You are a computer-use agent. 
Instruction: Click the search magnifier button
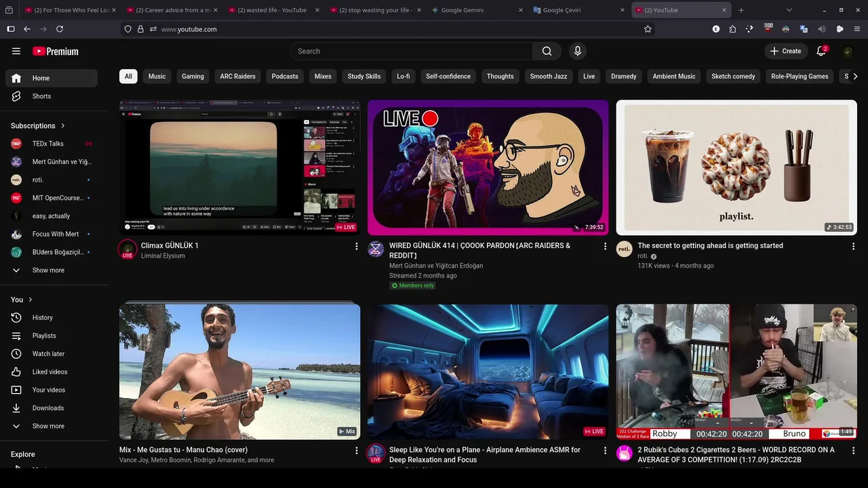point(547,51)
